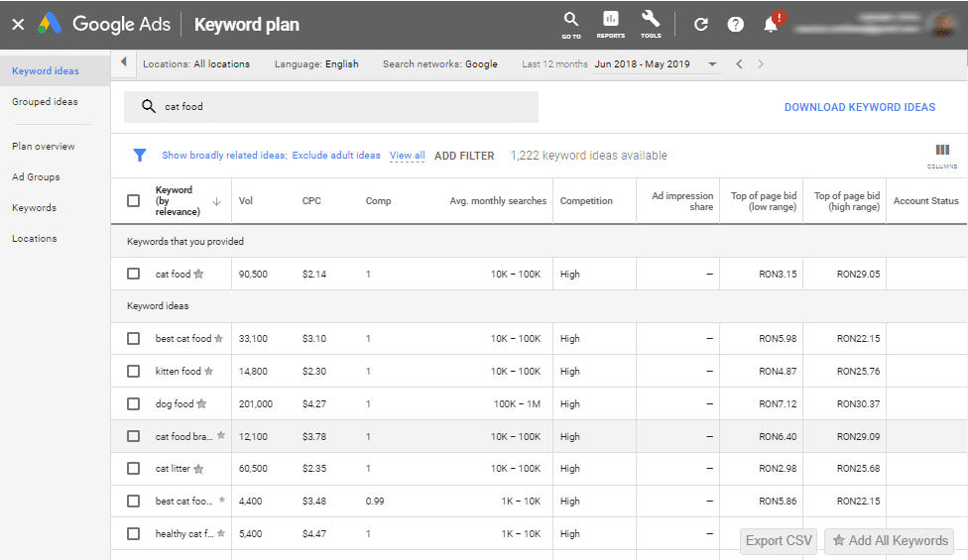Click the account avatar picture

(944, 24)
